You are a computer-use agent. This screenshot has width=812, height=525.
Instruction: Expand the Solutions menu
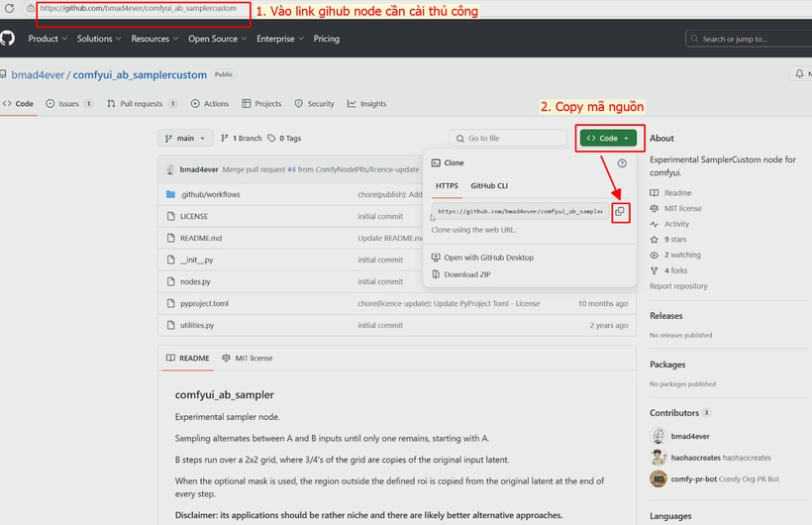click(x=99, y=39)
